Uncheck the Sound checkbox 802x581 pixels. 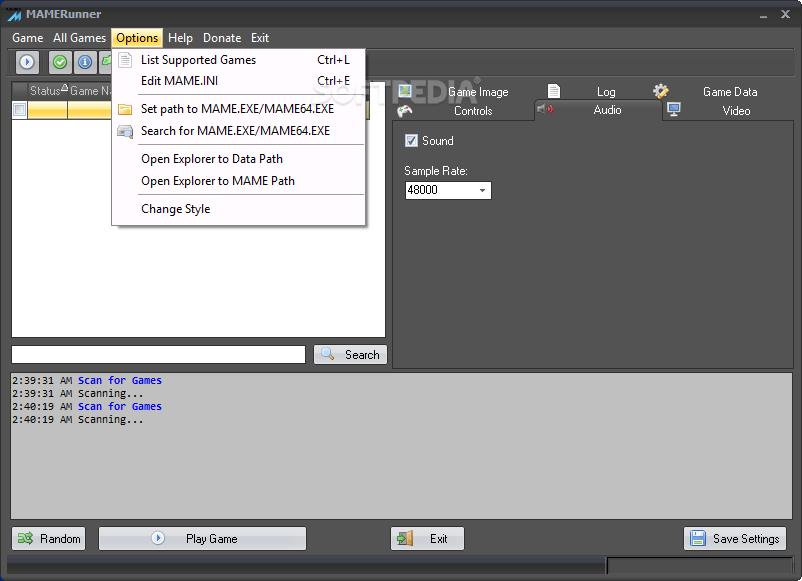[411, 141]
